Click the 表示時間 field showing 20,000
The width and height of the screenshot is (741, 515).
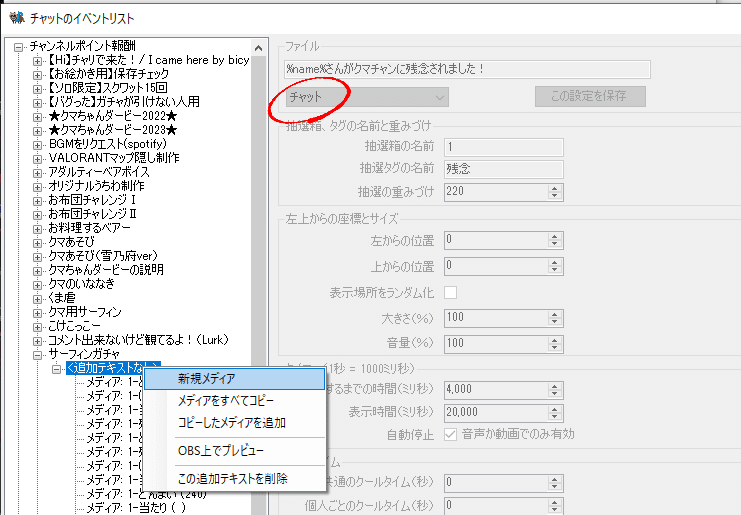coord(496,413)
